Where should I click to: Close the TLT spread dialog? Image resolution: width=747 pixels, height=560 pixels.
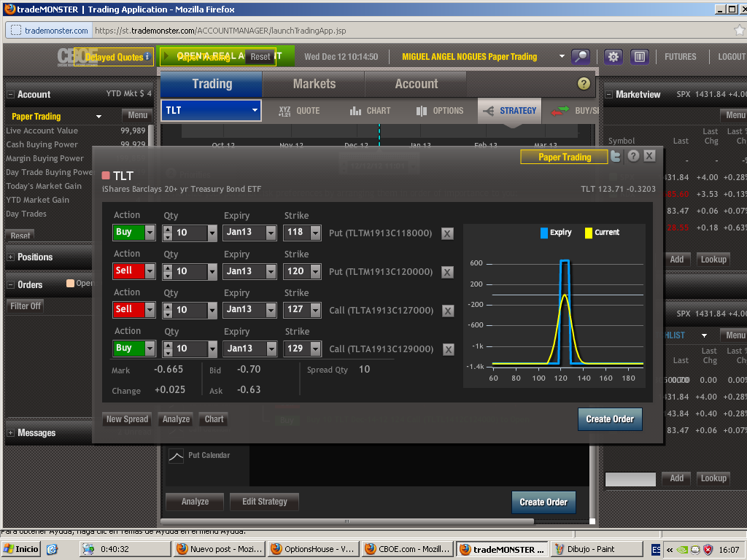click(x=649, y=156)
